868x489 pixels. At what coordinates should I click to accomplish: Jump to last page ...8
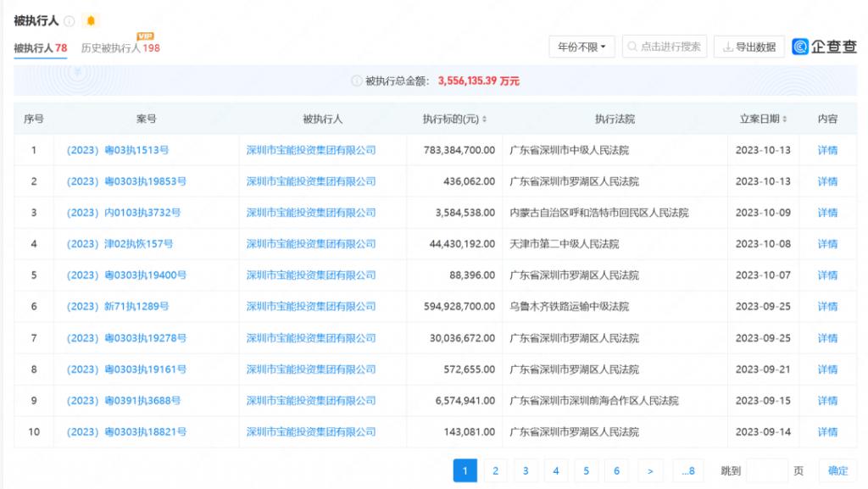tap(688, 470)
